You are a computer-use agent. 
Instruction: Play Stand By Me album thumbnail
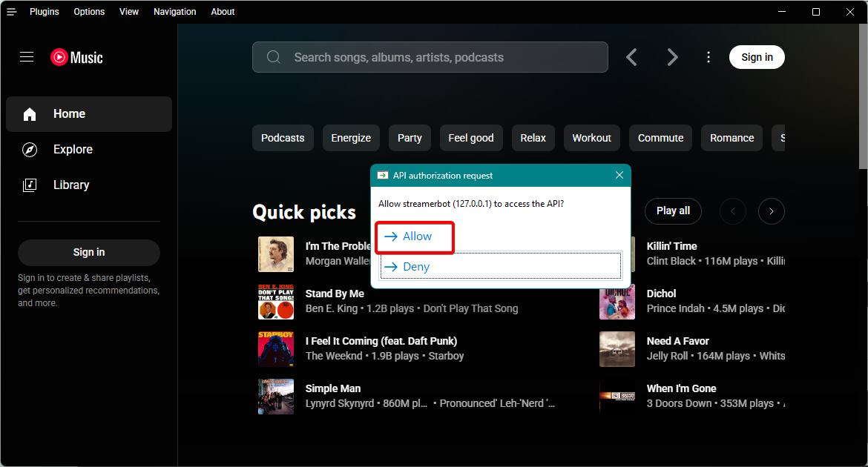pos(276,302)
